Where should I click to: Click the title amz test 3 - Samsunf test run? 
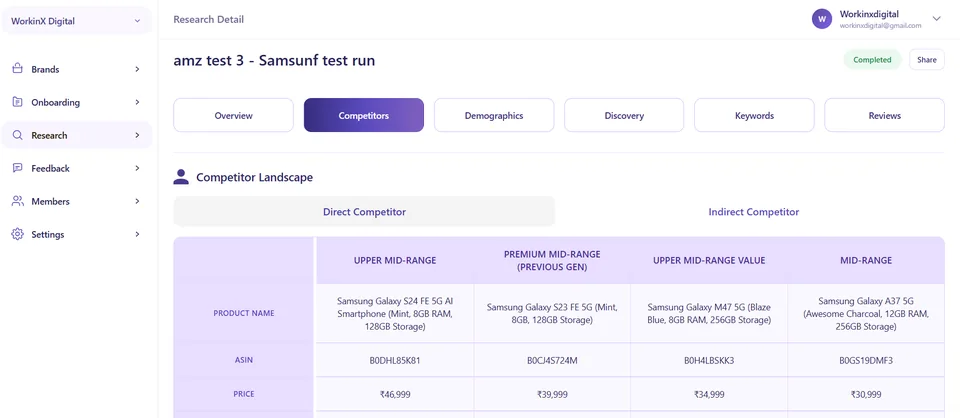pyautogui.click(x=274, y=61)
